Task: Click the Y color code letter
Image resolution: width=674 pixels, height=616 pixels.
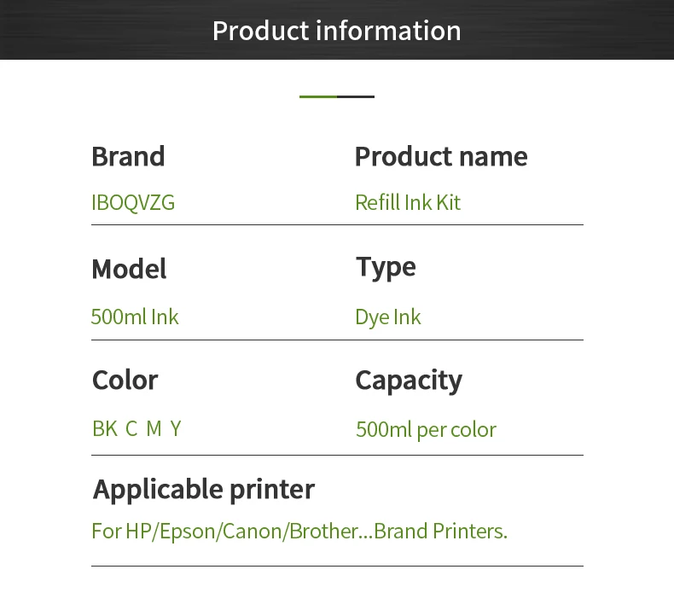Action: 176,429
